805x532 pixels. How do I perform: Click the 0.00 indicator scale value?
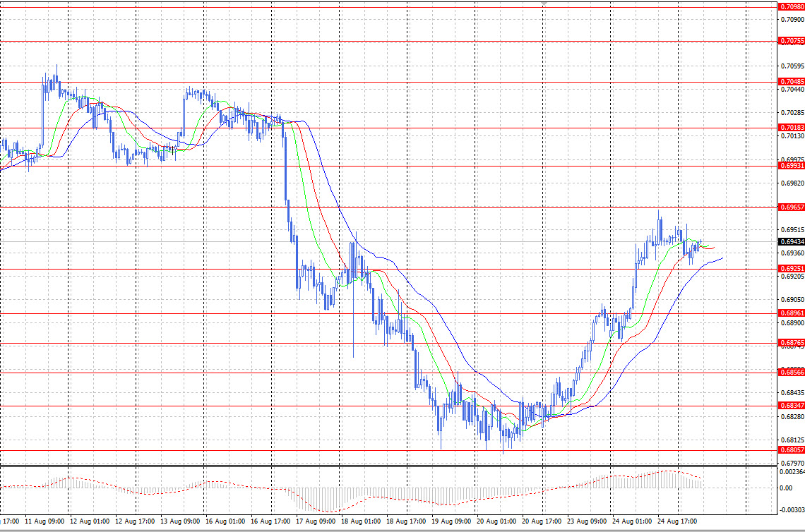pyautogui.click(x=785, y=488)
